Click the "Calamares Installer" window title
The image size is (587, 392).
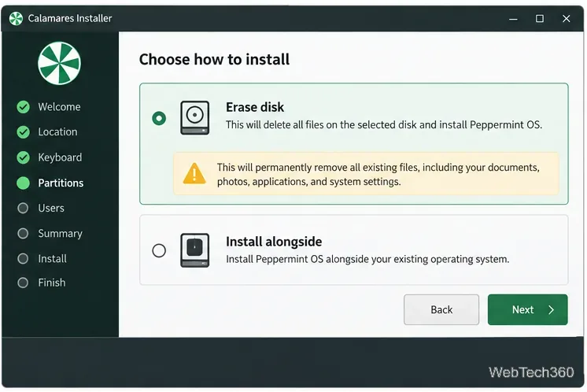(x=70, y=18)
